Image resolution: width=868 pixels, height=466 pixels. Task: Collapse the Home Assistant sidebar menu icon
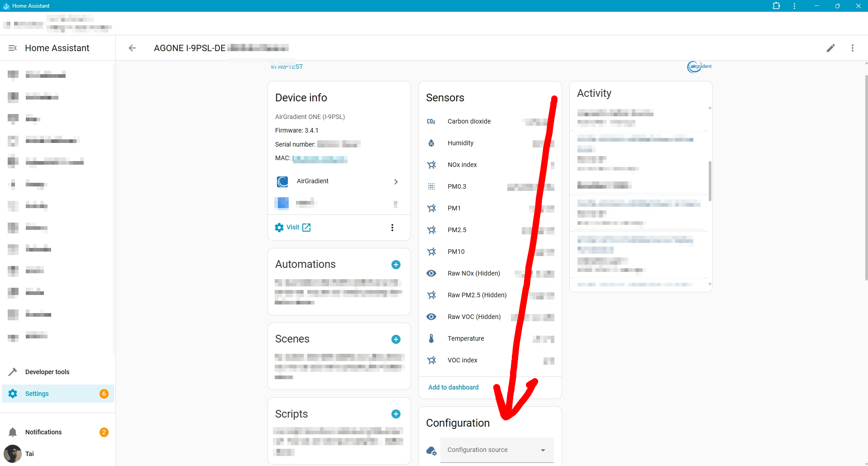13,48
